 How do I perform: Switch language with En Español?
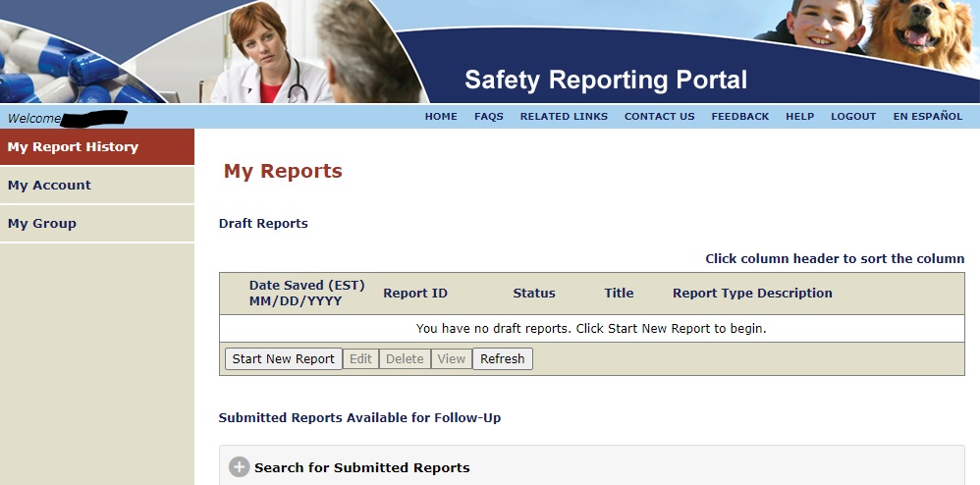pyautogui.click(x=927, y=116)
